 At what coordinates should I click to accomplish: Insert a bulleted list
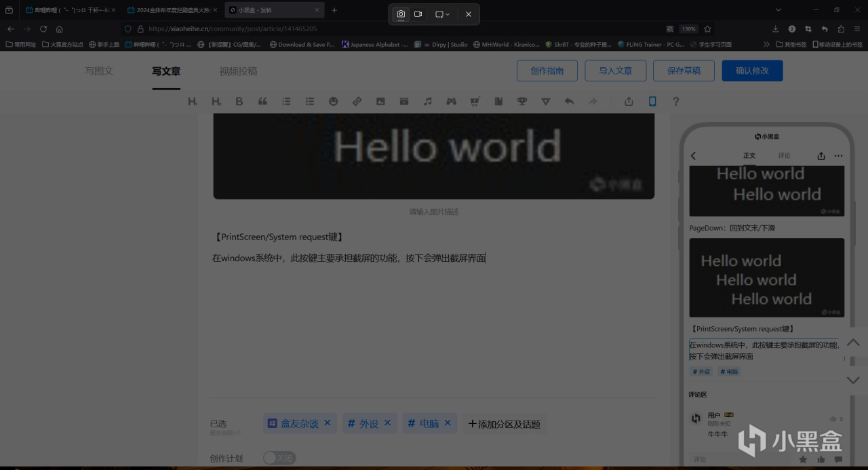pos(310,102)
